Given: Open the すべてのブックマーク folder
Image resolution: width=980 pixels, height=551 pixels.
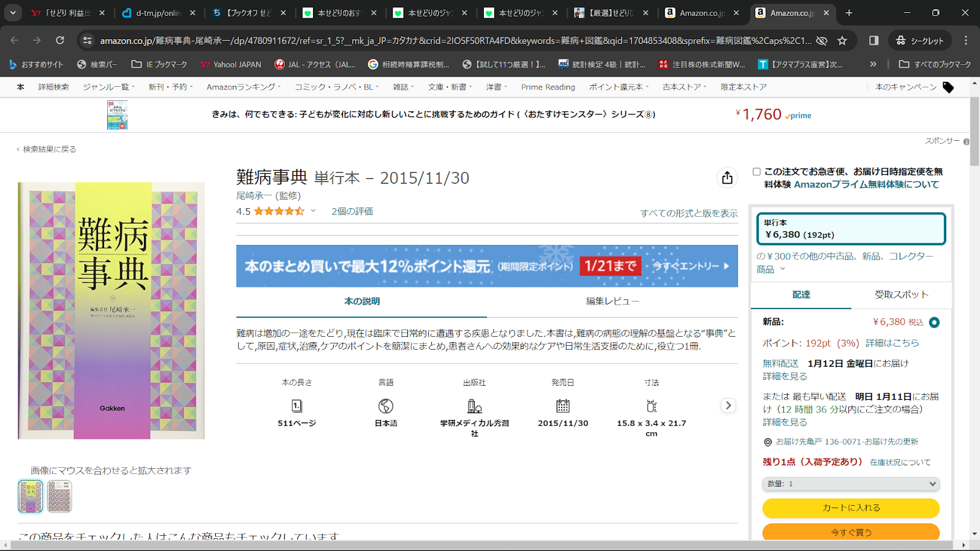Looking at the screenshot, I should coord(935,64).
